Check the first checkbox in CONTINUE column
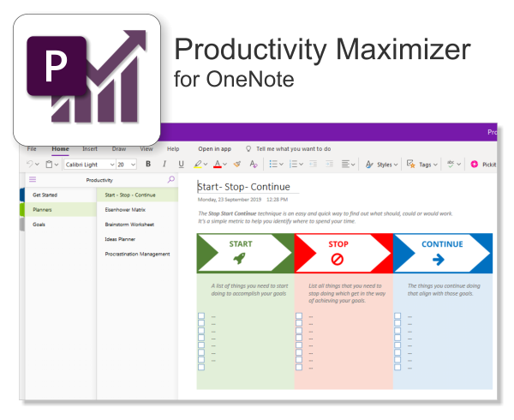The image size is (514, 420). click(x=397, y=315)
